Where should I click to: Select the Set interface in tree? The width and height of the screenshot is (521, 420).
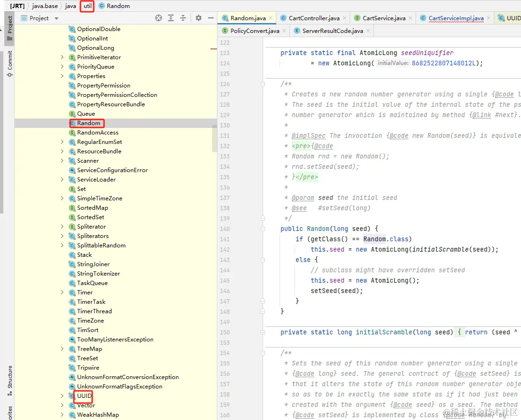pos(81,189)
